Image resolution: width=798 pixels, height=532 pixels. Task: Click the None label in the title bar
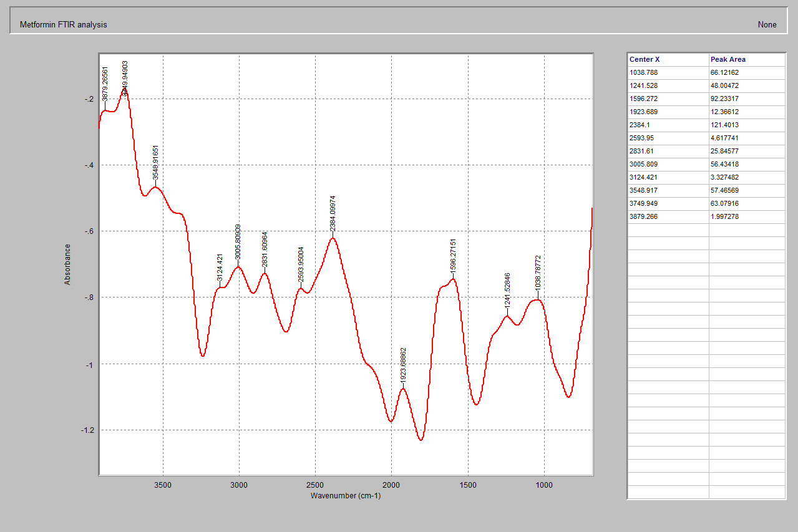pos(767,25)
